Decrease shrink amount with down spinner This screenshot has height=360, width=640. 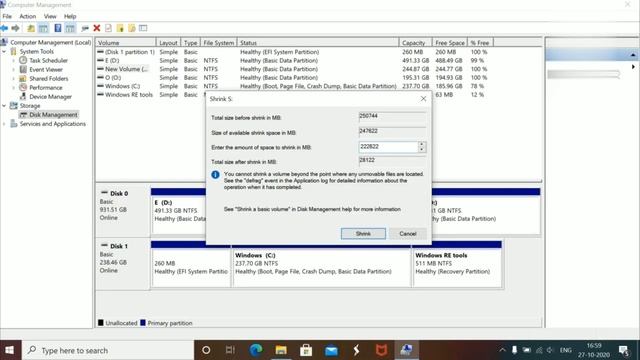coord(422,150)
